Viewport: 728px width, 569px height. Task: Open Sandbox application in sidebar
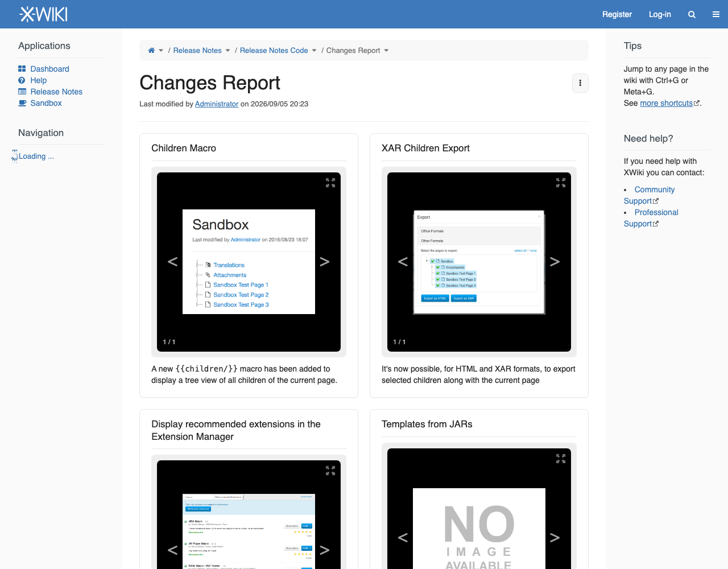point(46,103)
